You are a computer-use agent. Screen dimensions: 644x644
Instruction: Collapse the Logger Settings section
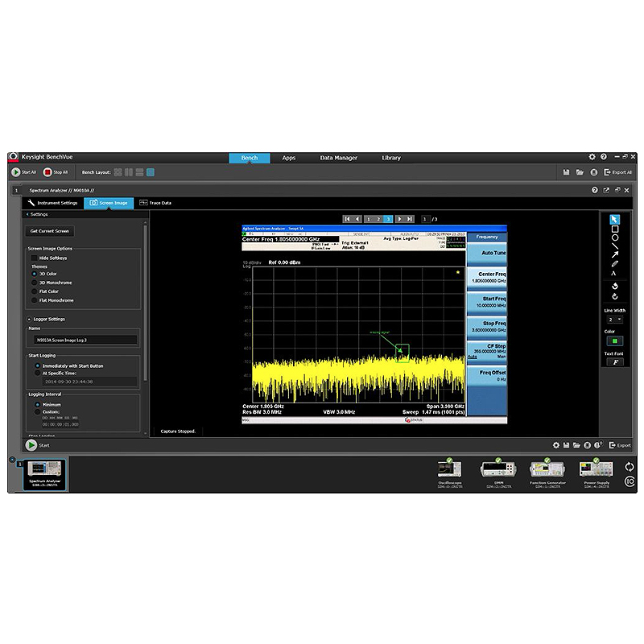pos(29,319)
